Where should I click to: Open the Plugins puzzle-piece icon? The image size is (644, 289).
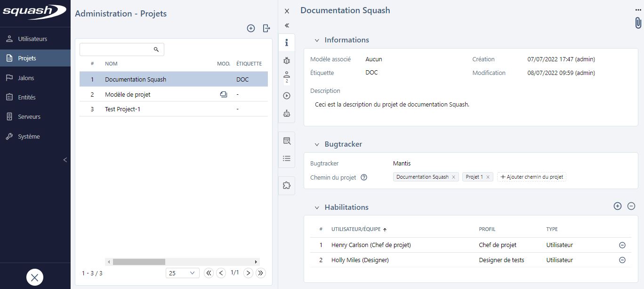point(287,185)
